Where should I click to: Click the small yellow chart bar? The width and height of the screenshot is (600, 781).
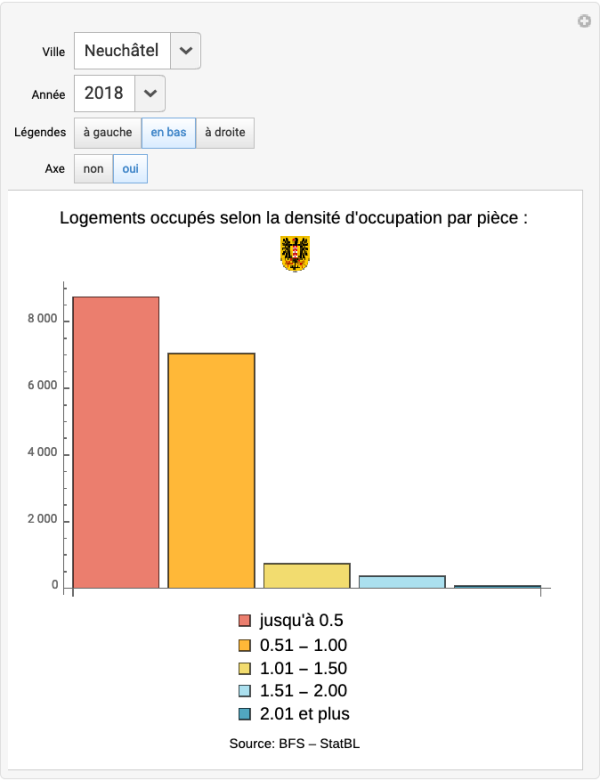[307, 576]
